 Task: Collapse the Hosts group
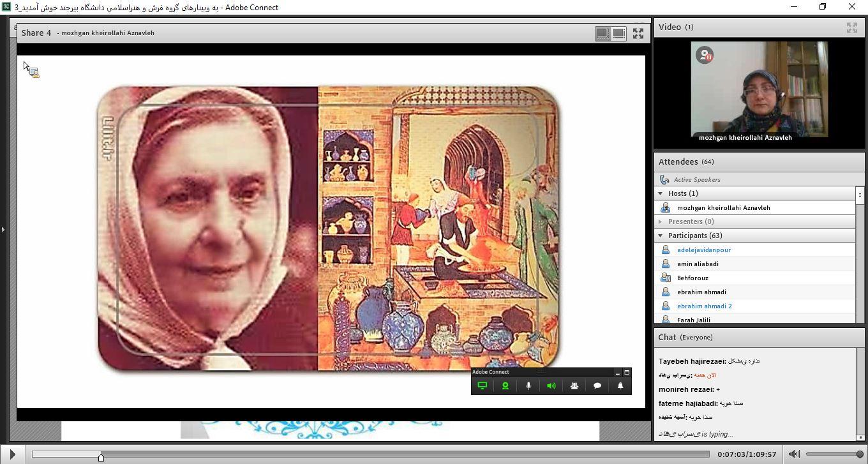661,193
